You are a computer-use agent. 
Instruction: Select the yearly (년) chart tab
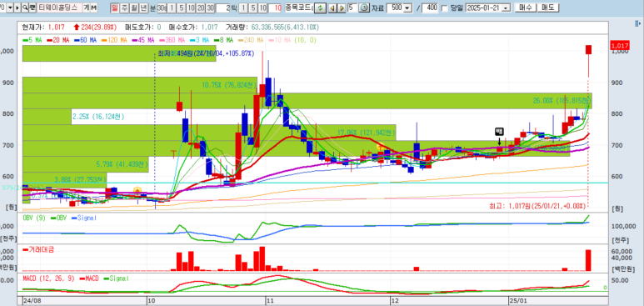coord(143,8)
